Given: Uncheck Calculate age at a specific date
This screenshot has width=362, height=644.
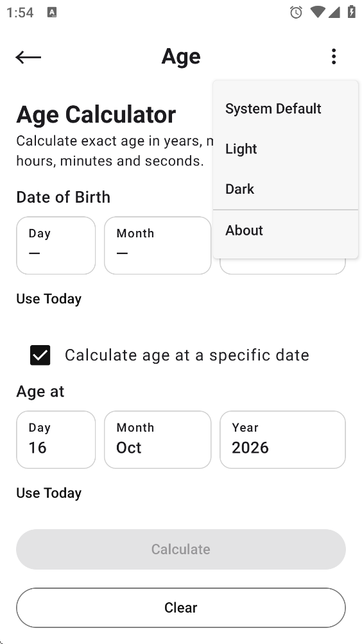Looking at the screenshot, I should coord(40,355).
